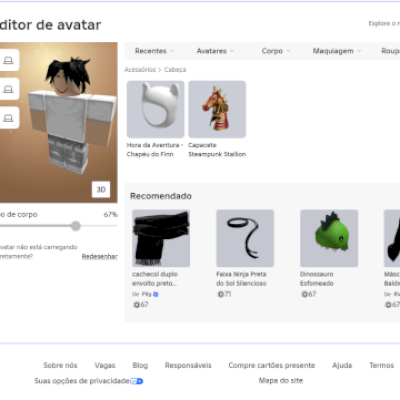Open the Compre cartões presente footer link
This screenshot has height=400, width=400.
(x=272, y=365)
